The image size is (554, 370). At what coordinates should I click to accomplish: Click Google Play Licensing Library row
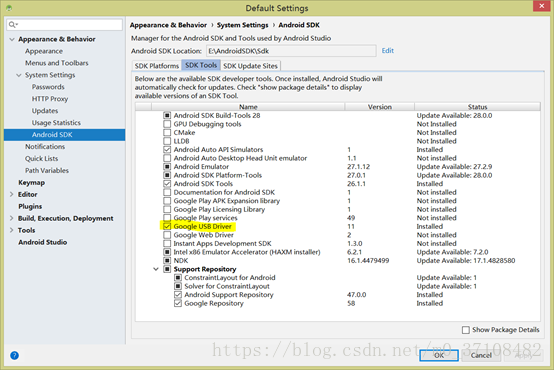(219, 210)
